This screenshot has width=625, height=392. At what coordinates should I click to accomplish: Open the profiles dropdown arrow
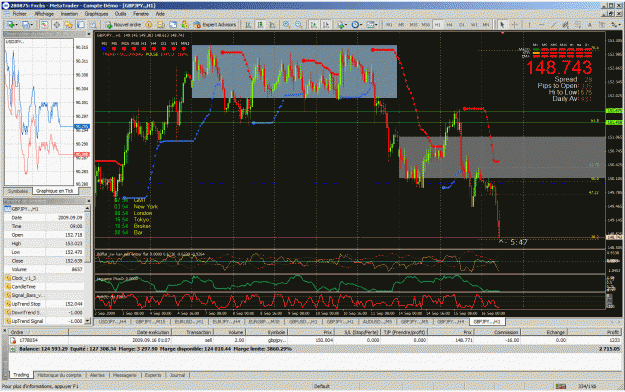click(x=32, y=25)
